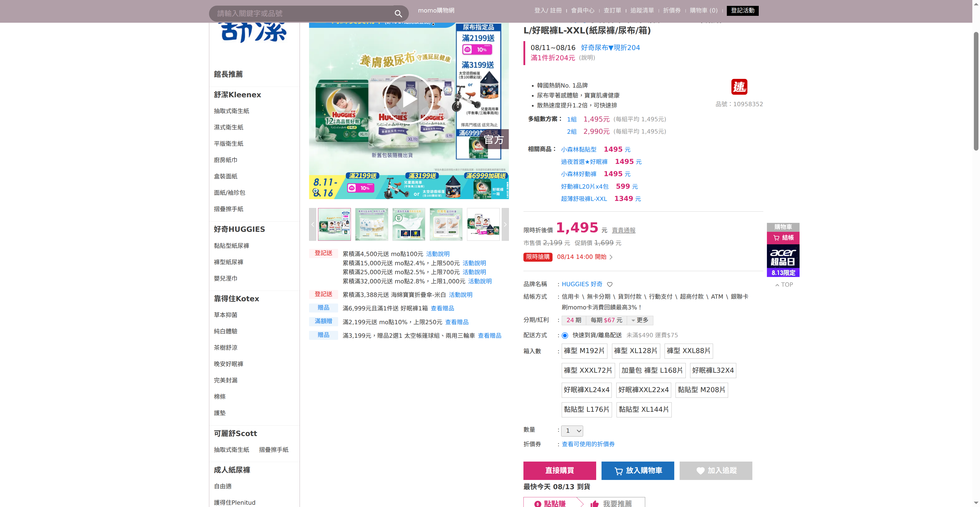Viewport: 980px width, 507px height.
Task: Select 褲型 M192片 option
Action: [584, 351]
